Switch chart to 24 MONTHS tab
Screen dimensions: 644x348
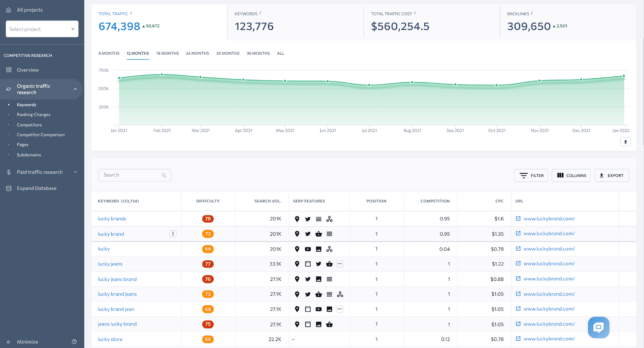(197, 54)
